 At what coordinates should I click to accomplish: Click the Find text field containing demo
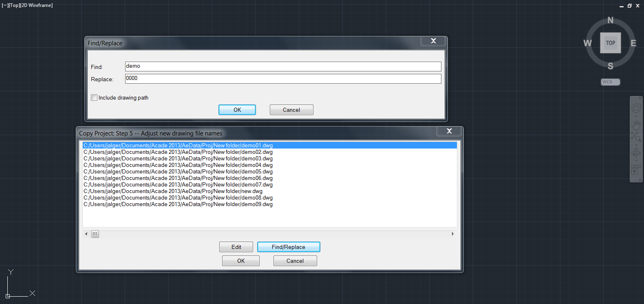(283, 67)
